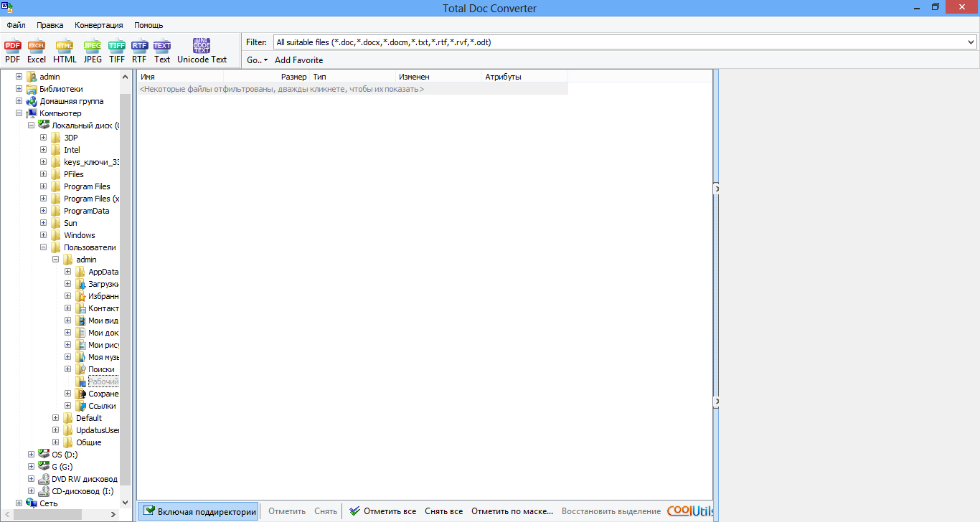The width and height of the screenshot is (980, 522).
Task: Select the TIFF conversion icon
Action: coord(117,52)
